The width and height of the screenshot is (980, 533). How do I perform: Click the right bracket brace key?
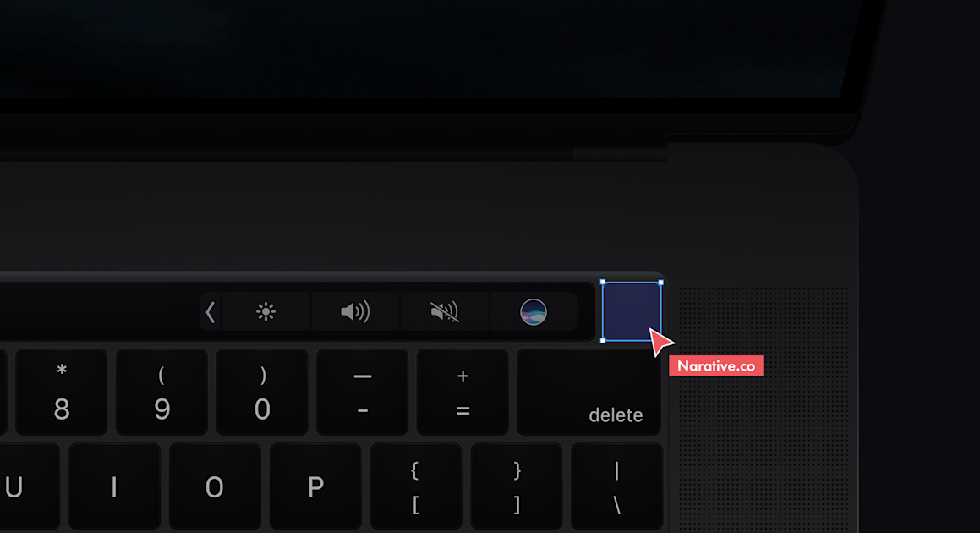[x=517, y=486]
